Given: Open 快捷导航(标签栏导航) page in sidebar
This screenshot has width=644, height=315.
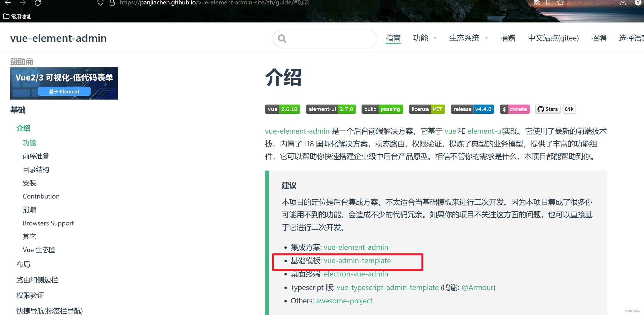Looking at the screenshot, I should pos(50,311).
